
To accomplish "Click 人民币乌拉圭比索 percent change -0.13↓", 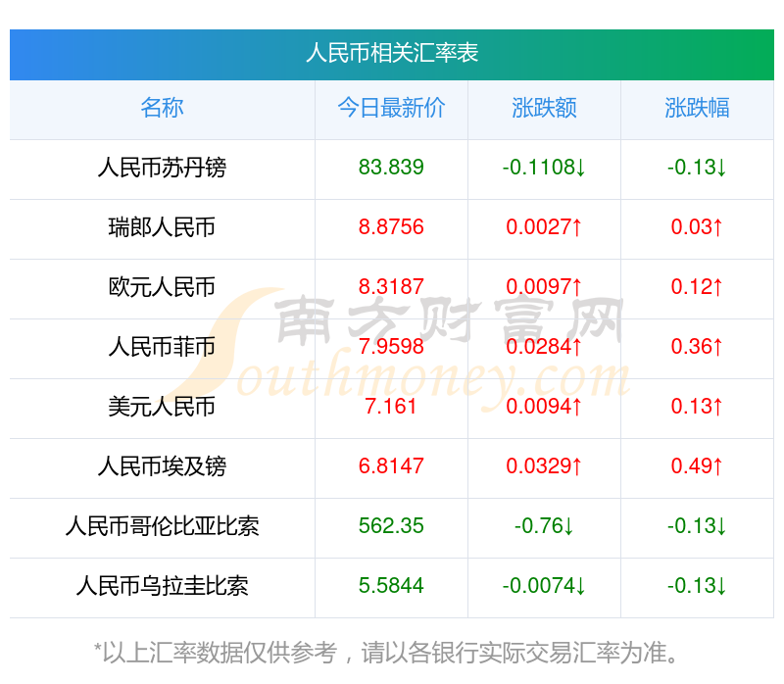I will coord(697,585).
